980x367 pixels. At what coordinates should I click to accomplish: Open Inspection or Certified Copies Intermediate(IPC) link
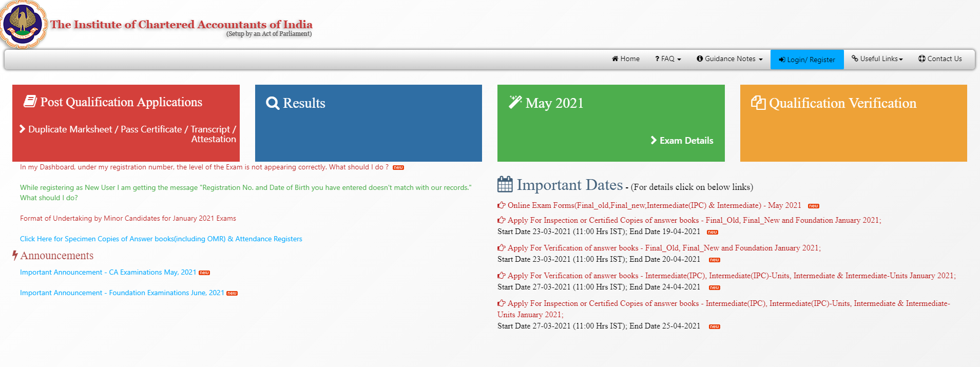click(x=724, y=309)
